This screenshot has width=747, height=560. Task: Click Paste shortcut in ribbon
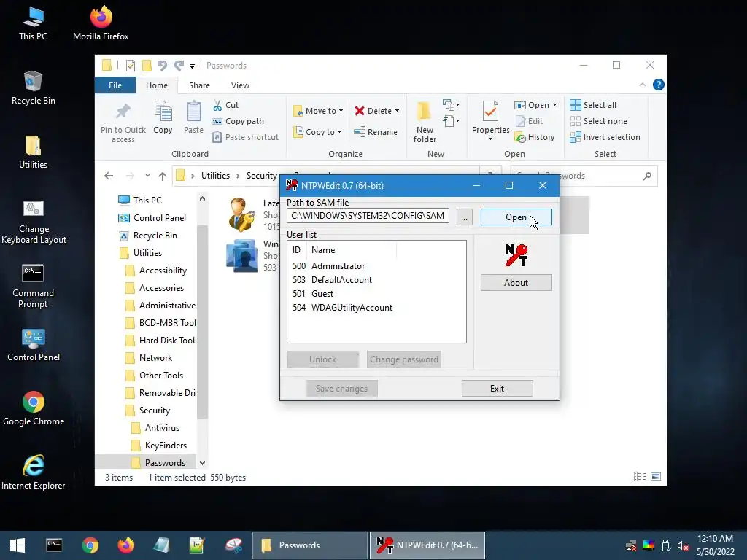pyautogui.click(x=245, y=137)
